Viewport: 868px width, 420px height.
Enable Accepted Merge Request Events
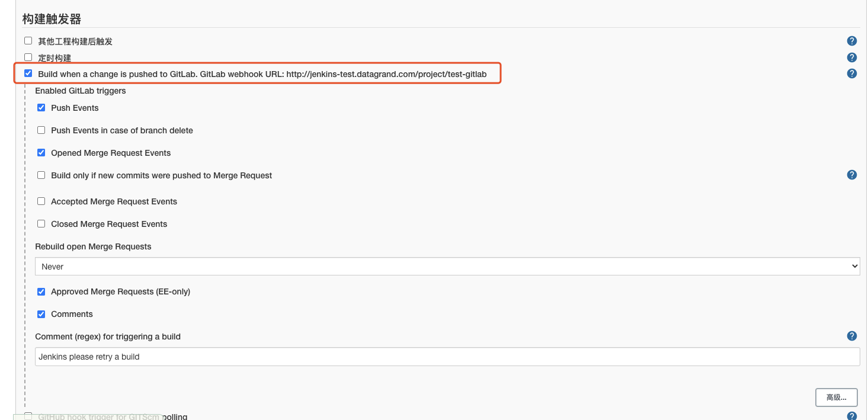click(41, 201)
